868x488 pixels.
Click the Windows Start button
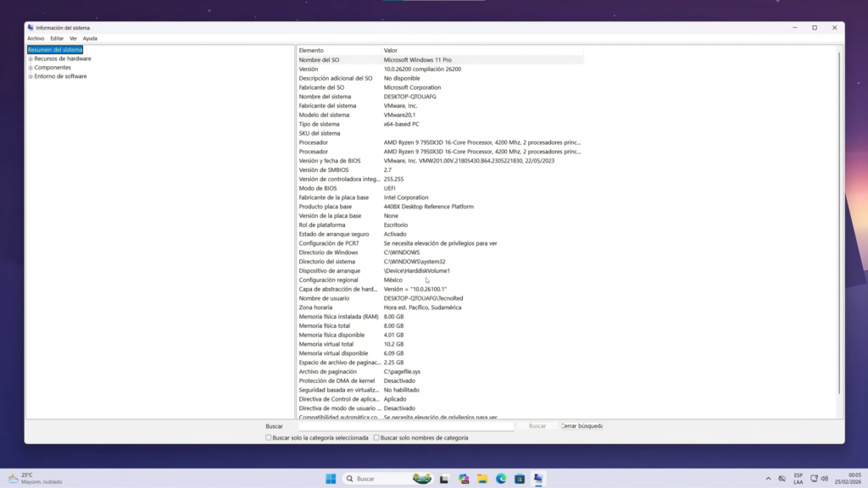coord(332,478)
